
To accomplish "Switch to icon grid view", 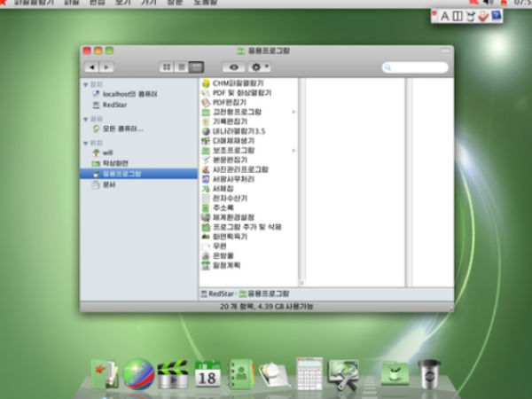I will coord(167,67).
